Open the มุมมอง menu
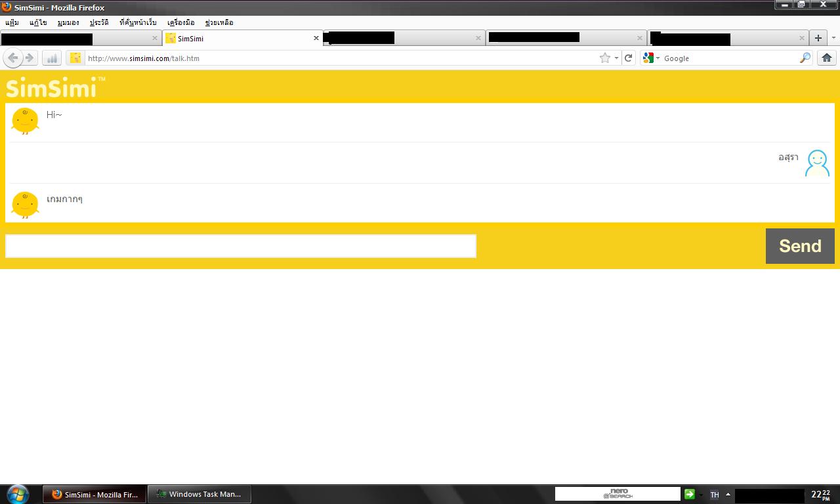 tap(68, 22)
